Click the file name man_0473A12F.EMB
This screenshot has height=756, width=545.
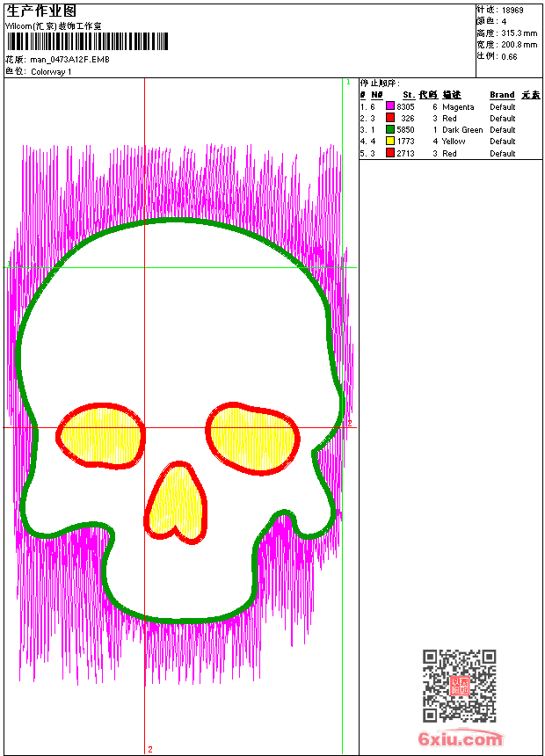click(x=70, y=60)
